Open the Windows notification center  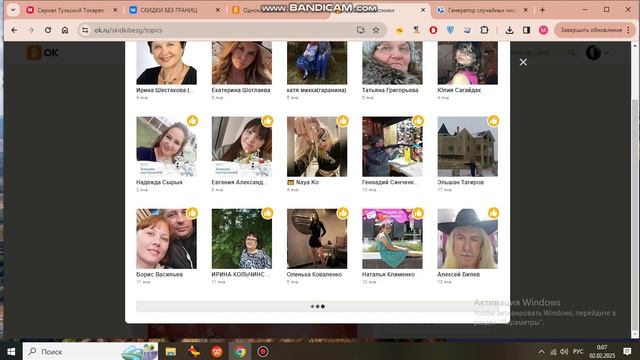627,351
